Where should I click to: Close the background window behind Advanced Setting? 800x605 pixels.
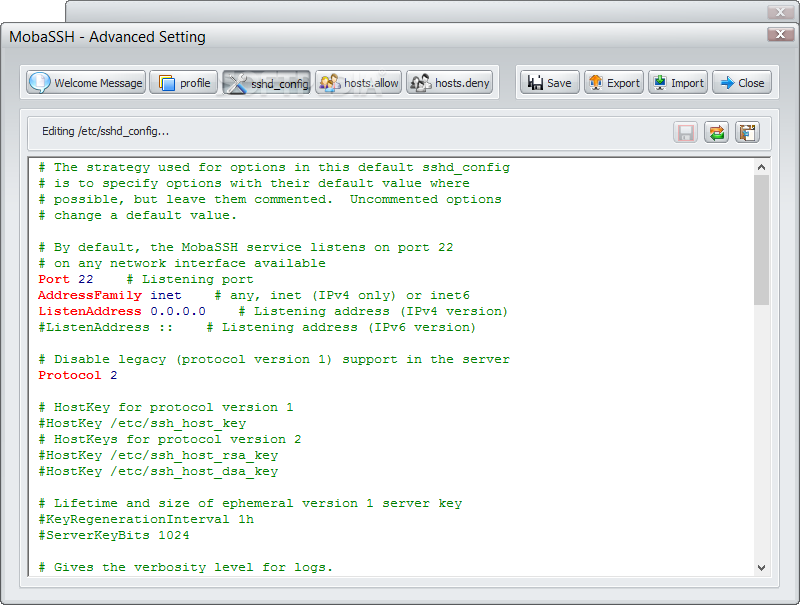click(780, 12)
